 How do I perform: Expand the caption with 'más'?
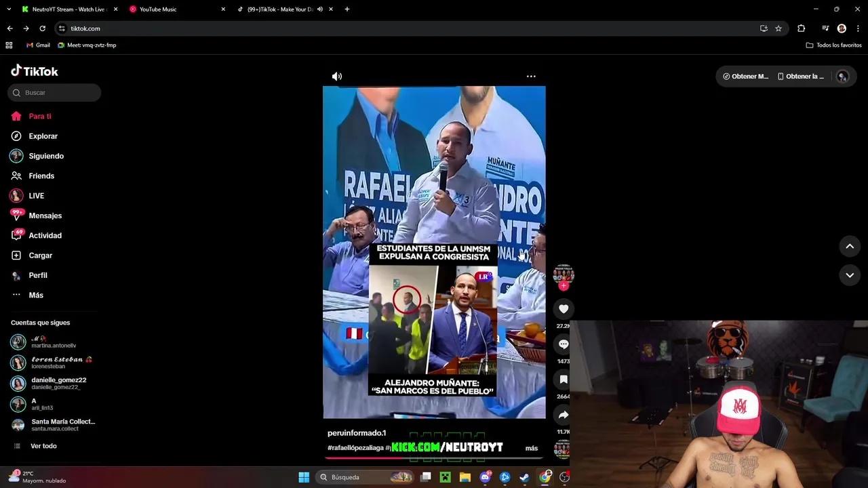pos(532,448)
